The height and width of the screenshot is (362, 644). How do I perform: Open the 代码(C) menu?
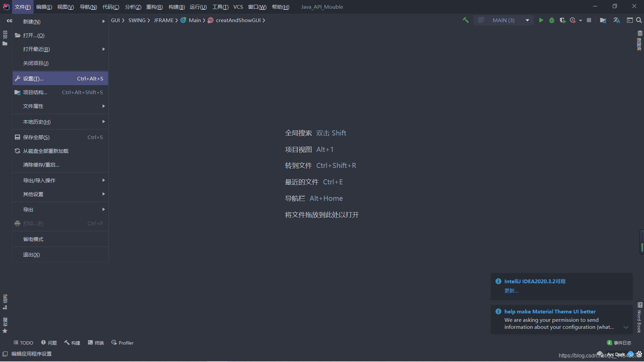(x=111, y=7)
